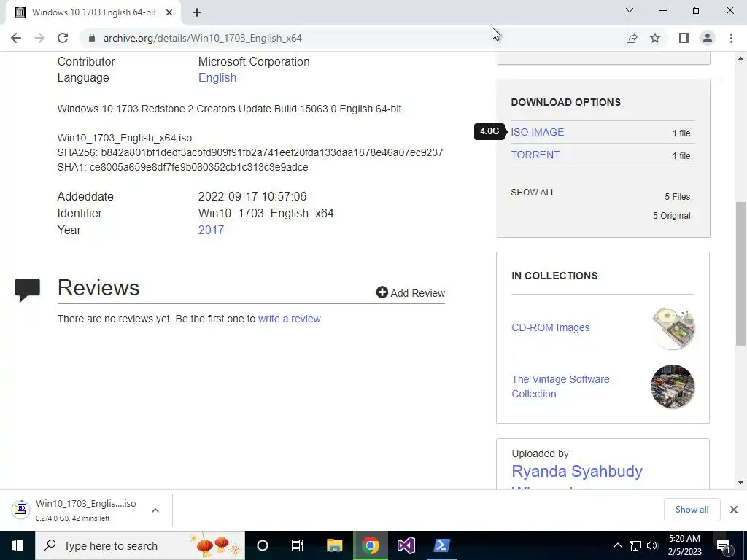Open the CD-ROM Images collection
747x560 pixels.
[550, 327]
